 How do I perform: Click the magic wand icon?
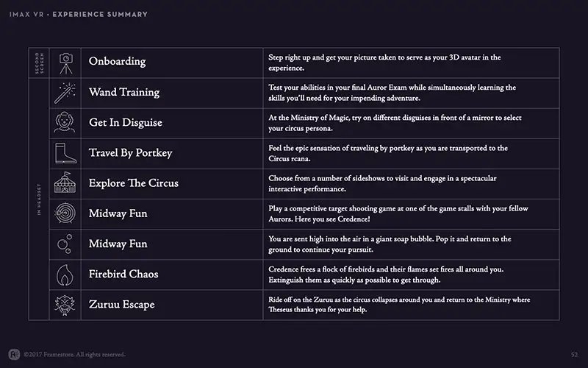[65, 93]
